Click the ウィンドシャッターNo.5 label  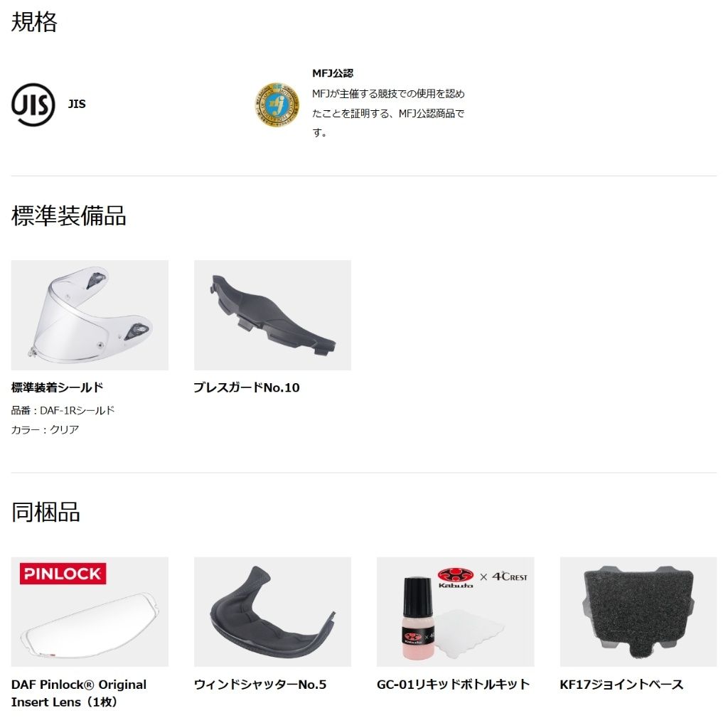click(260, 685)
